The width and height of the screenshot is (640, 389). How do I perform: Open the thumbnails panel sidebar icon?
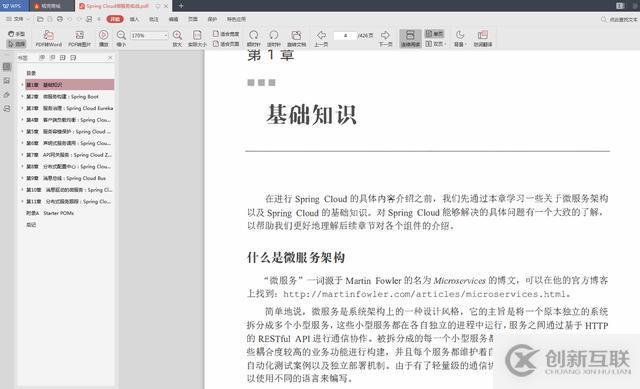[x=7, y=81]
